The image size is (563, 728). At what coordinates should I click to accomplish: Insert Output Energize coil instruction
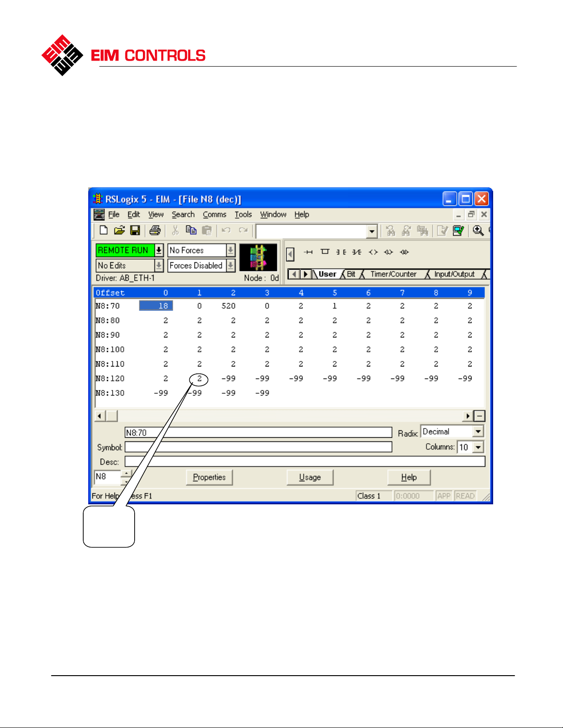(373, 252)
